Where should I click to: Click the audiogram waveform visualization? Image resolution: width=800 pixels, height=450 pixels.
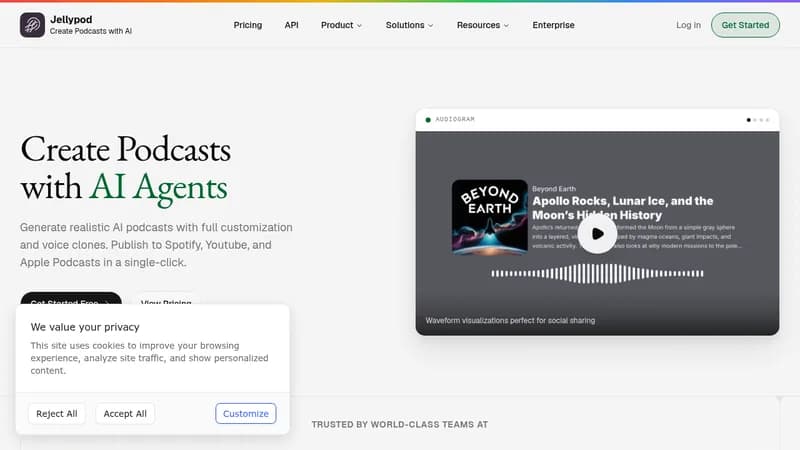(597, 273)
